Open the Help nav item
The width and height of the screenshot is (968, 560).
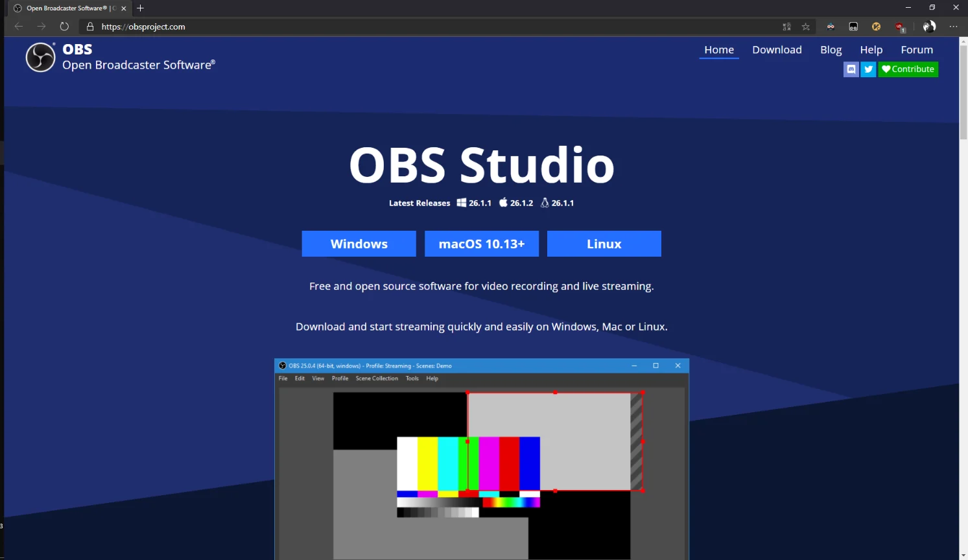pos(871,50)
